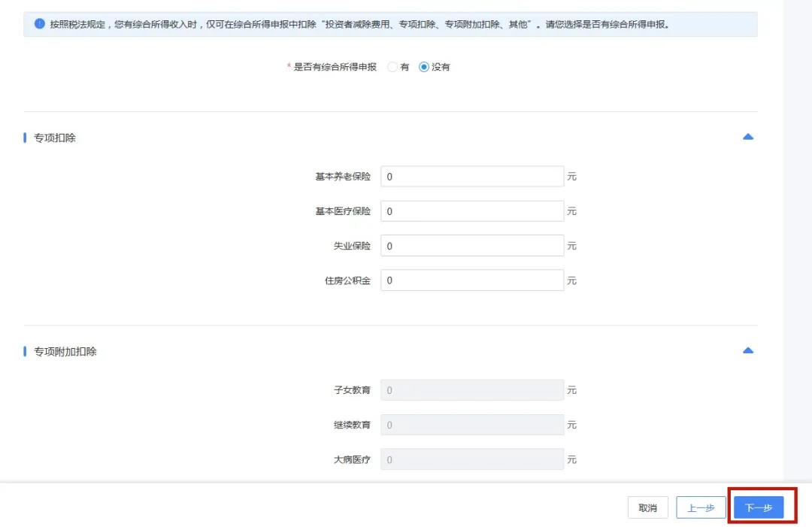Collapse the 专项附加扣除 section
The width and height of the screenshot is (812, 527).
(x=747, y=350)
